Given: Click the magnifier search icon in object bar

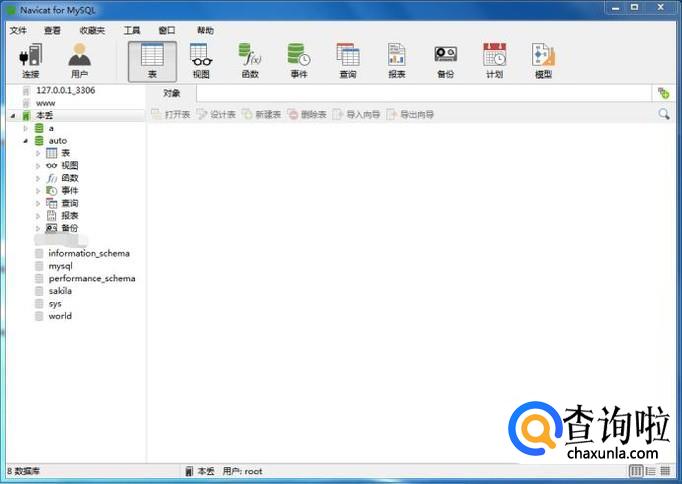Looking at the screenshot, I should coord(664,114).
